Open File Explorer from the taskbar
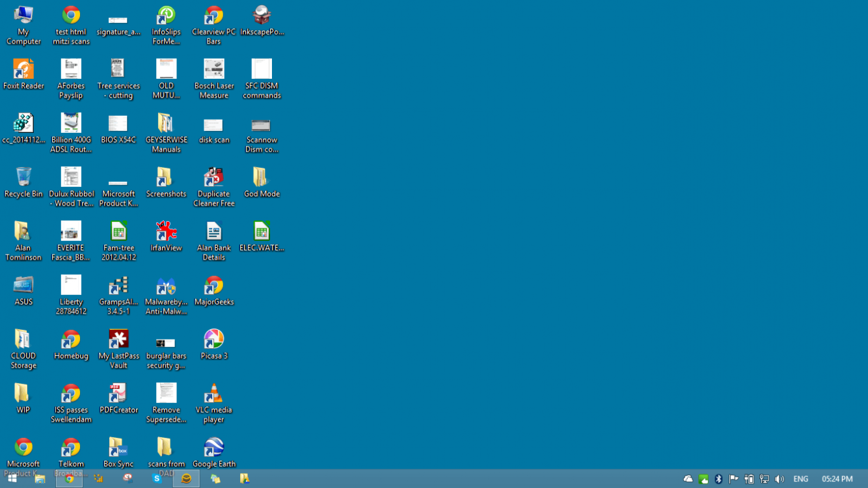This screenshot has height=488, width=868. (x=40, y=479)
